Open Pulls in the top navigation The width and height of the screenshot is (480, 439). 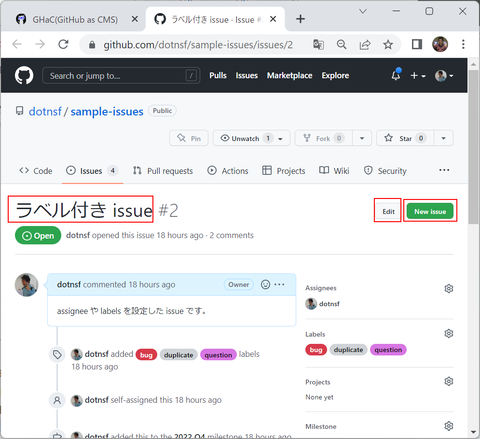tap(218, 76)
